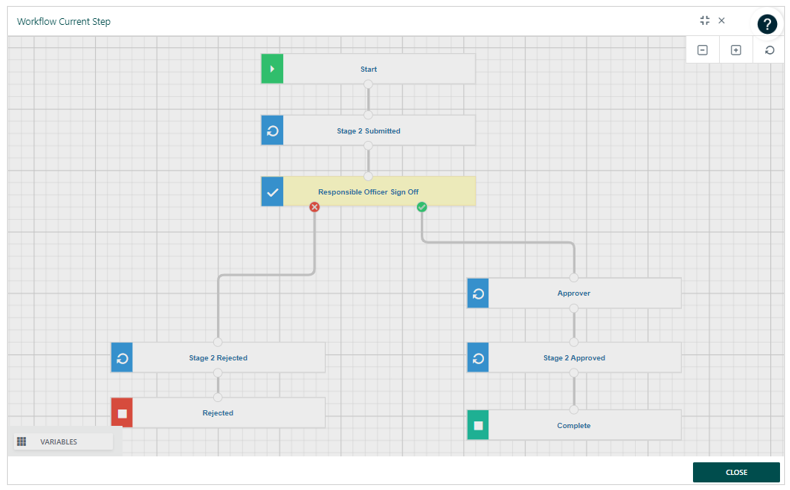Viewport: 790px width, 490px height.
Task: Click the Workflow Current Step title
Action: 63,21
